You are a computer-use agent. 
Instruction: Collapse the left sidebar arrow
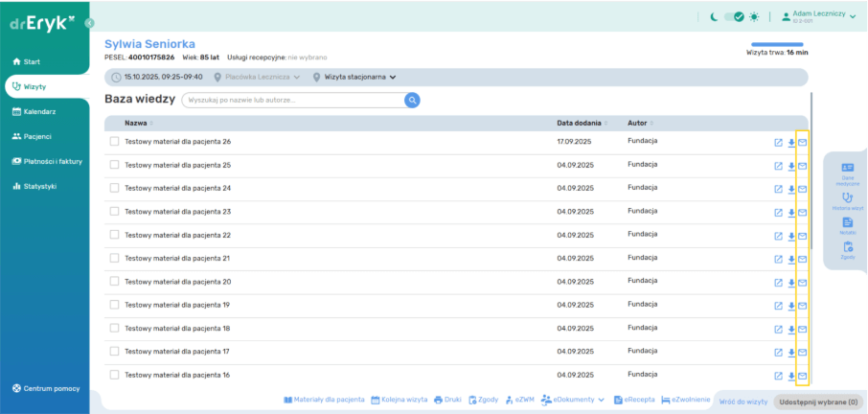[90, 22]
